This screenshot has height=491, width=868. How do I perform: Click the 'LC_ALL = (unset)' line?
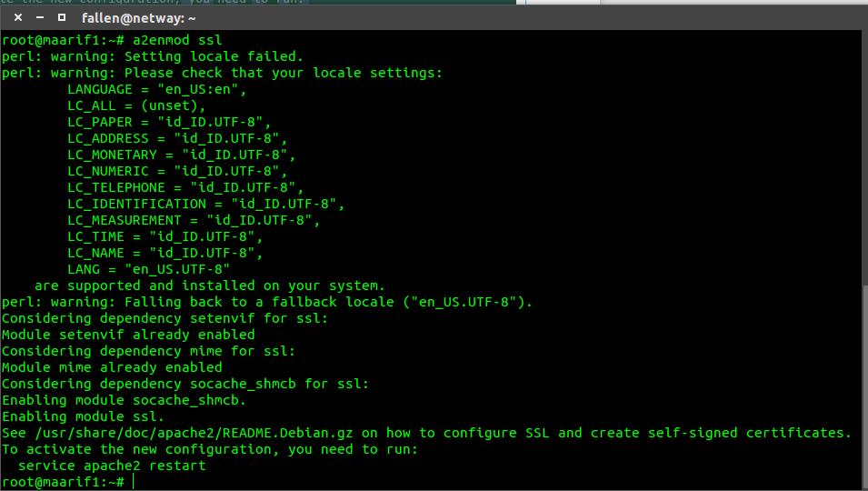pos(135,105)
